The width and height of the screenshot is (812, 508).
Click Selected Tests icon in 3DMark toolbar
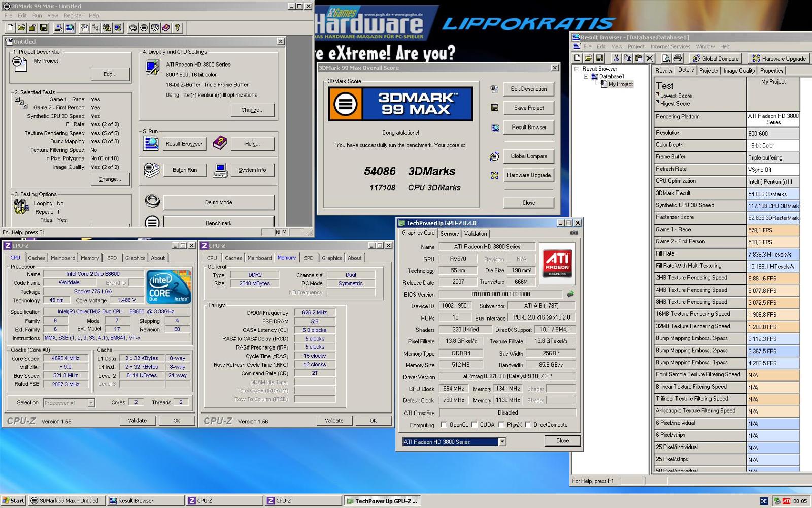(95, 28)
